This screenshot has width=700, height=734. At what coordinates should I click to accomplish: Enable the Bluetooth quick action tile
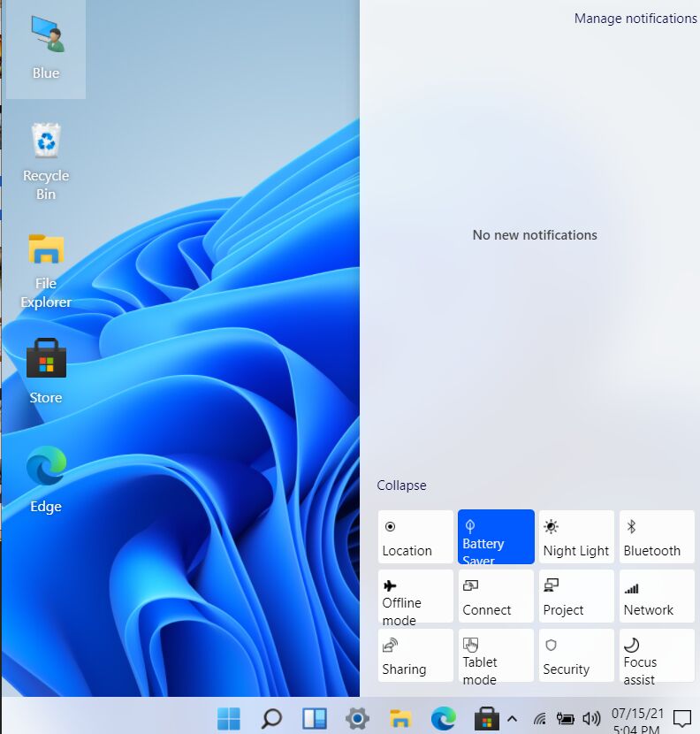(657, 537)
